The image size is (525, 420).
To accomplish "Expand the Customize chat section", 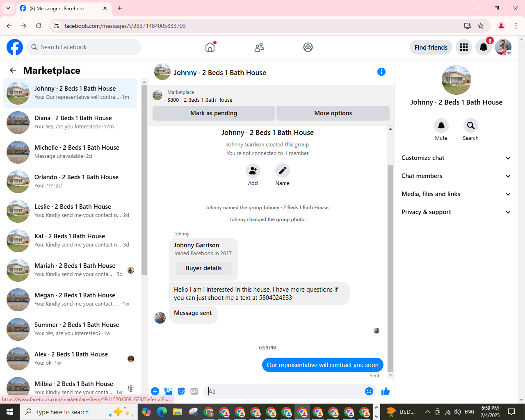I will point(456,158).
